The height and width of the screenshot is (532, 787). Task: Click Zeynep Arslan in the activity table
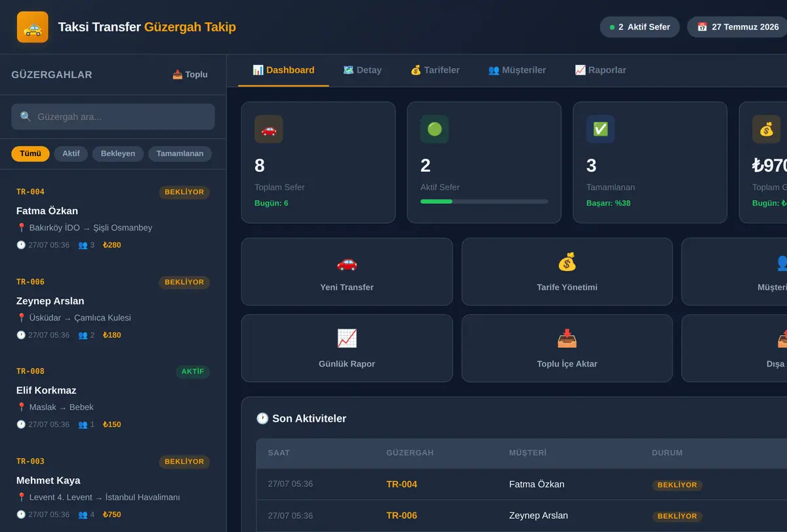click(x=538, y=516)
